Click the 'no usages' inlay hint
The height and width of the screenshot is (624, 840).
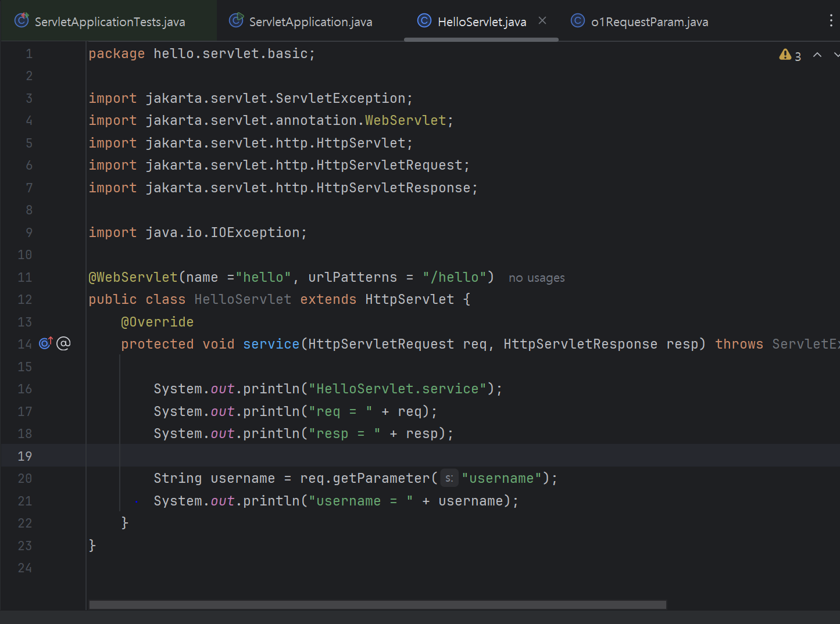click(x=537, y=278)
